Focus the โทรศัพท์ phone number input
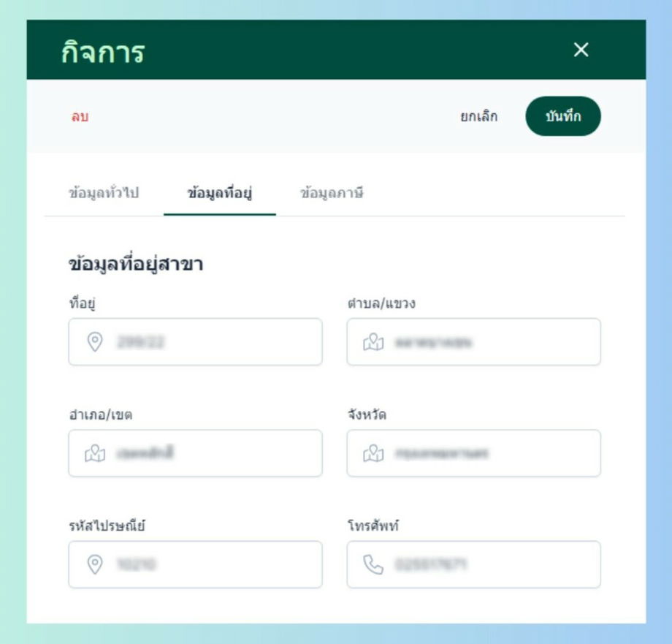Screen dimensions: 672x644 [473, 564]
